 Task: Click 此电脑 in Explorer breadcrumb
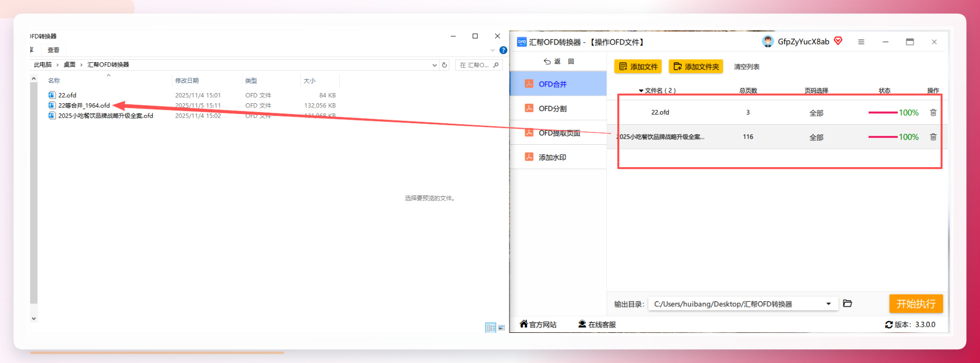click(x=43, y=65)
